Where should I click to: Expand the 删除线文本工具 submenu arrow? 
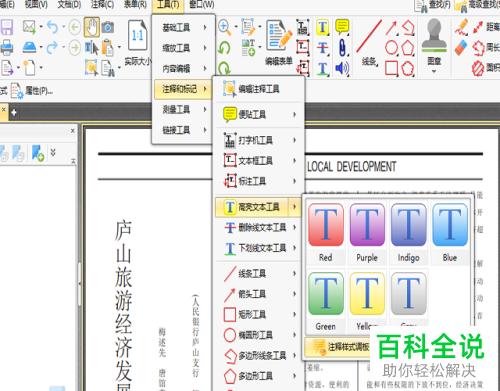point(294,227)
